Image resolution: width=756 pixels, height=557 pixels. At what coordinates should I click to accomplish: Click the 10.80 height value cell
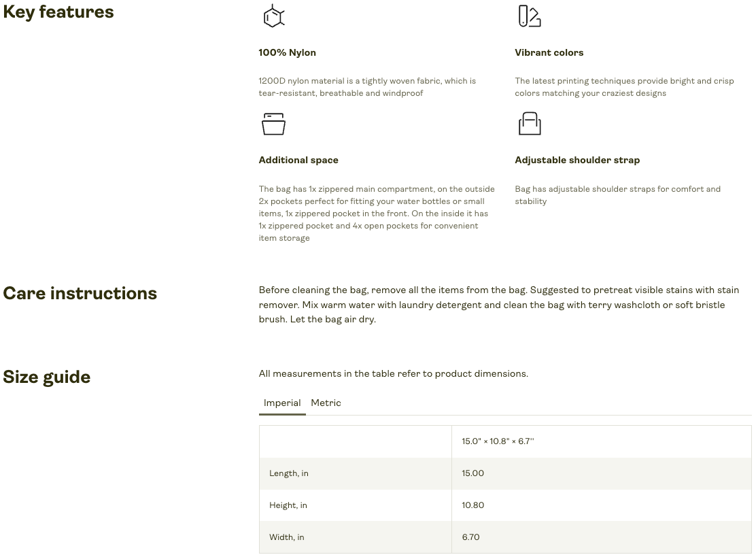point(473,506)
